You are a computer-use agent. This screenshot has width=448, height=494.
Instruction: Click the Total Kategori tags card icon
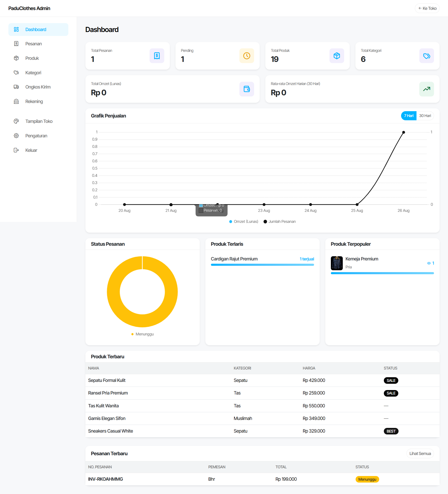(x=427, y=56)
